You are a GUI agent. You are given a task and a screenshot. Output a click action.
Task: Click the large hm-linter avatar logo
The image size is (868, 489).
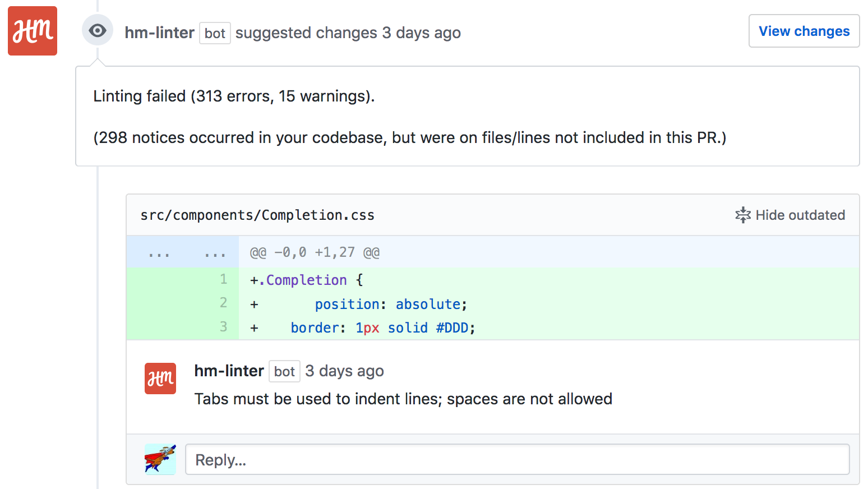[33, 31]
